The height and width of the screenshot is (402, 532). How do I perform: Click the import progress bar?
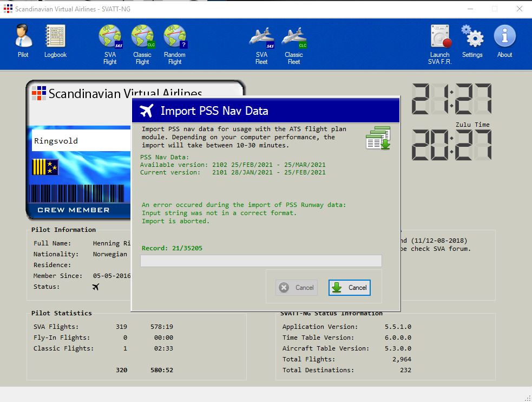(261, 261)
